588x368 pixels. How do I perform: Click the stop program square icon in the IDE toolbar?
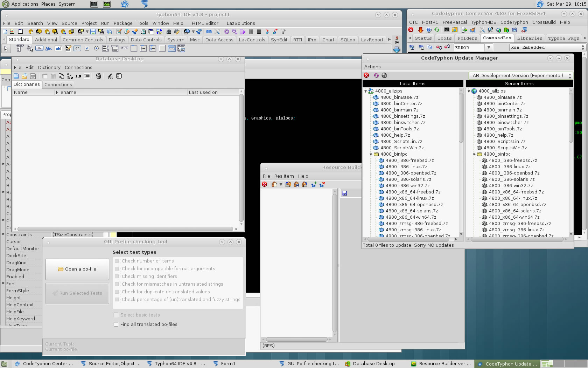coord(259,32)
